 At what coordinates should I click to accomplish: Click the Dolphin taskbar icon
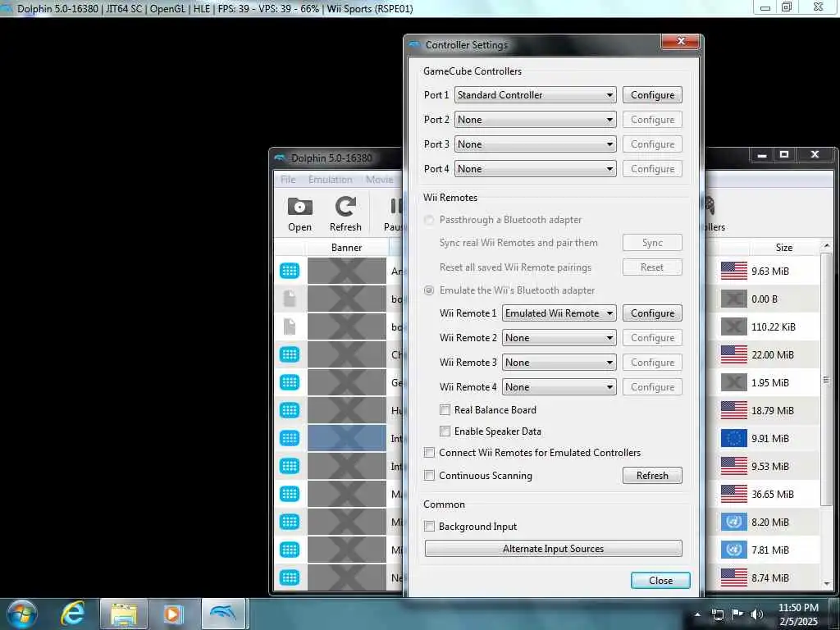pyautogui.click(x=223, y=614)
